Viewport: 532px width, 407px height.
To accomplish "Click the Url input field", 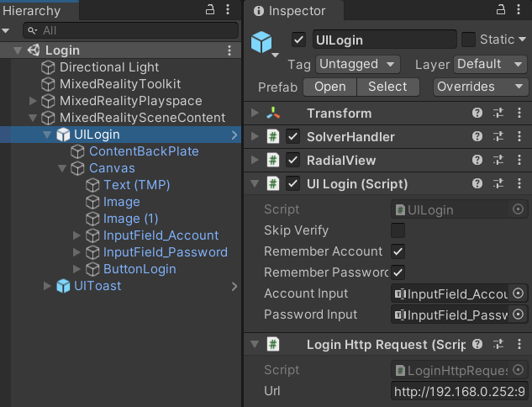I will click(459, 392).
